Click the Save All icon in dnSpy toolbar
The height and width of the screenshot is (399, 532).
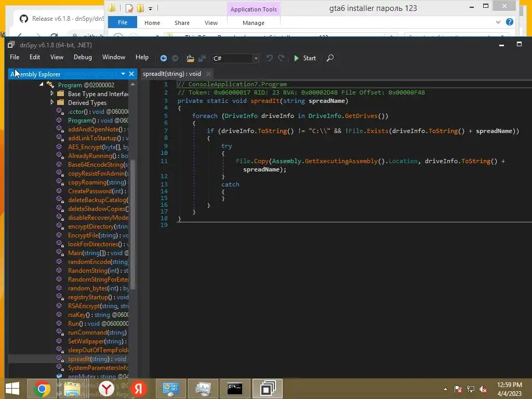point(202,58)
